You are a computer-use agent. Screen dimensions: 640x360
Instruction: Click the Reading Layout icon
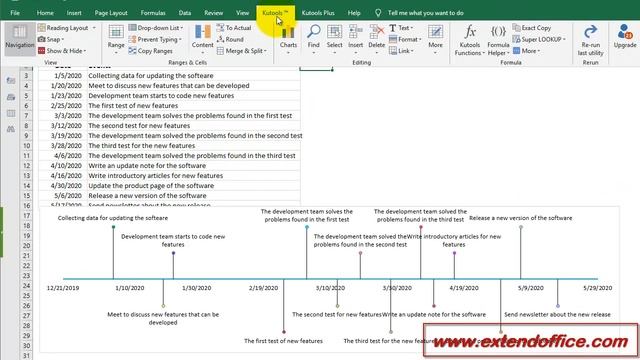(41, 28)
